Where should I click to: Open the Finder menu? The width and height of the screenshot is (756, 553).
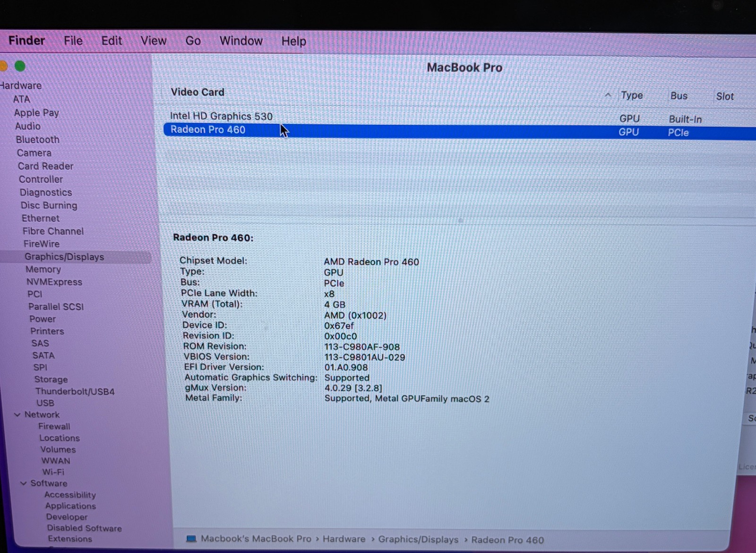[x=27, y=41]
